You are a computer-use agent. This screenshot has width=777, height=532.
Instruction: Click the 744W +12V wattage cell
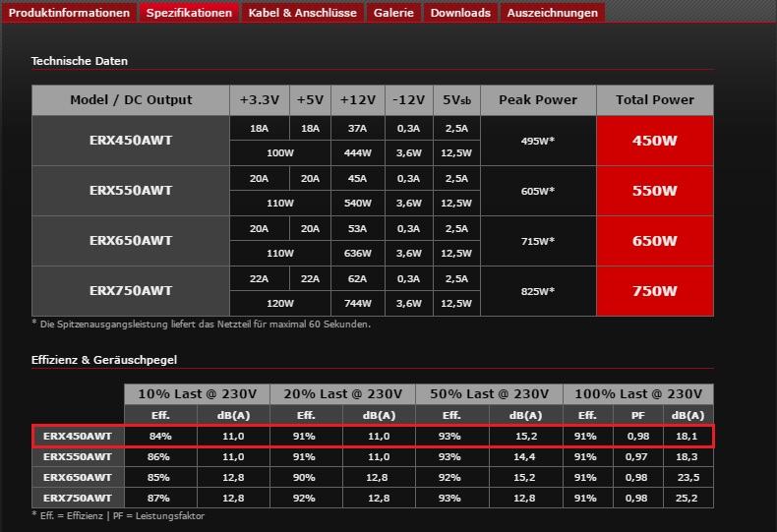(x=358, y=303)
